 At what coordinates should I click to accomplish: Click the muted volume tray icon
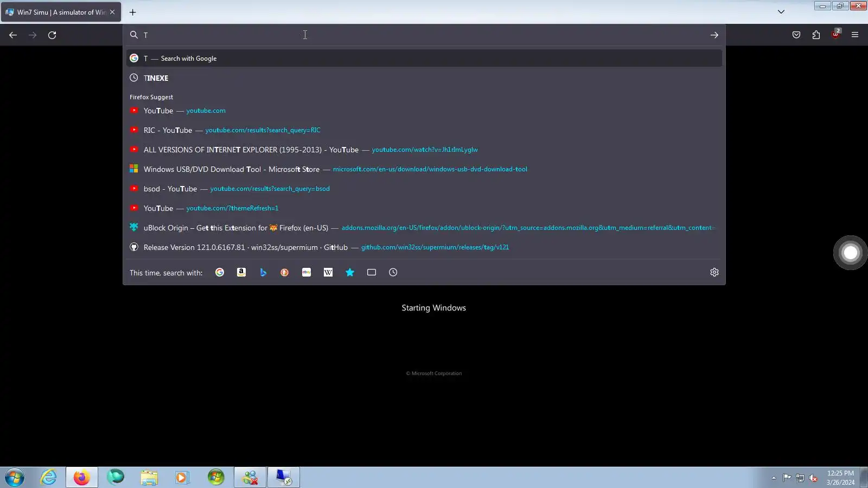(x=813, y=478)
